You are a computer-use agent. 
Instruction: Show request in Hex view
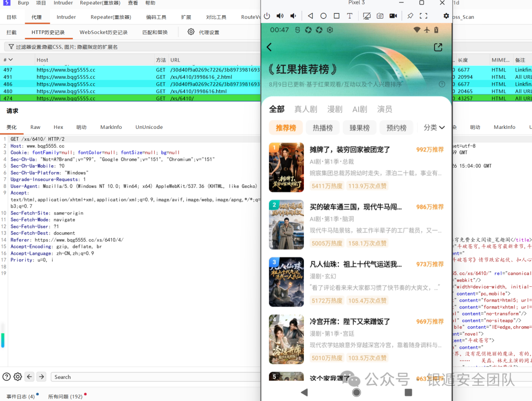click(58, 127)
